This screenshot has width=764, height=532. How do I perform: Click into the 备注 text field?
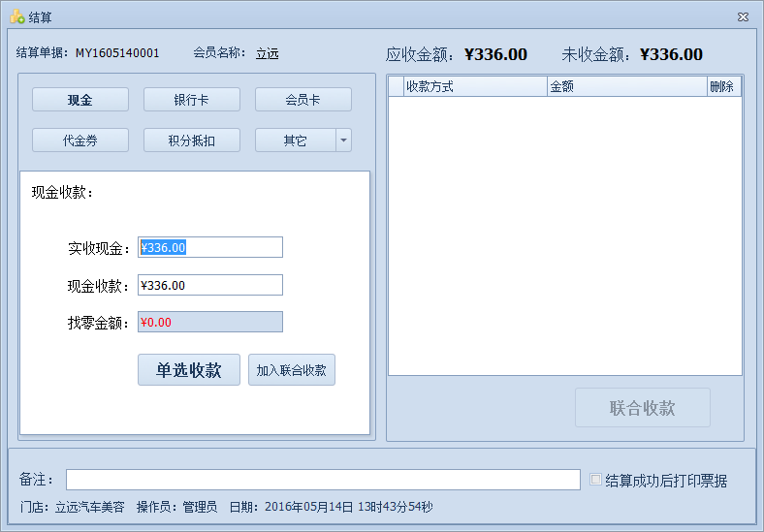tap(323, 480)
